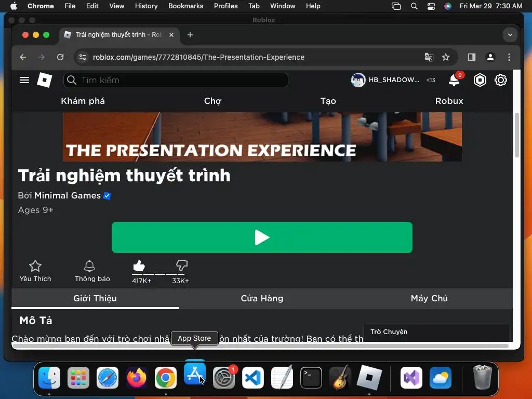
Task: Open the History menu
Action: pos(146,6)
